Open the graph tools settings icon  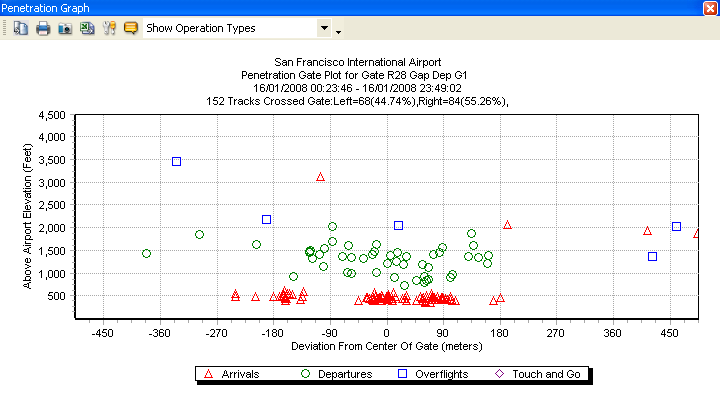[109, 28]
